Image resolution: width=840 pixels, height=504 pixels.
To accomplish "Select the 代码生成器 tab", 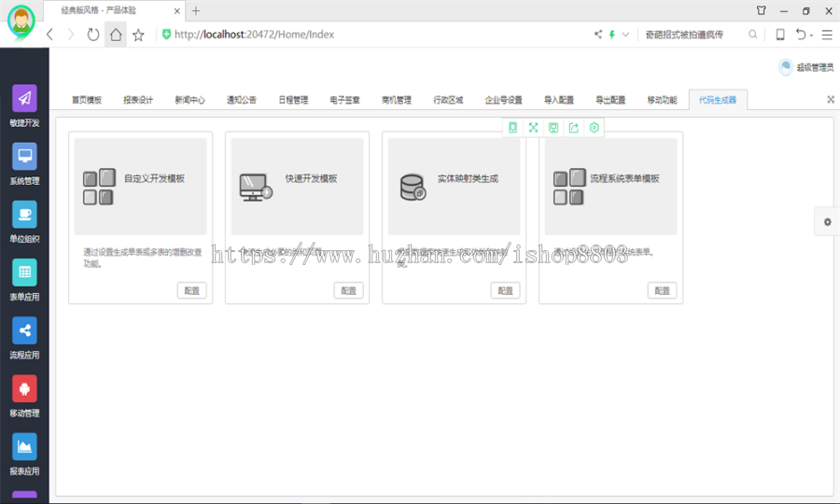I will coord(718,100).
